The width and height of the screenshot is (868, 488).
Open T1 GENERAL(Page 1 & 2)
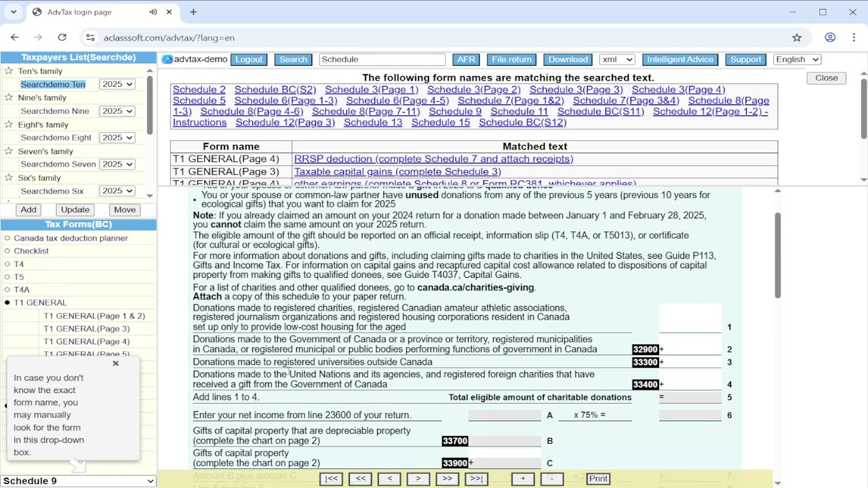pyautogui.click(x=94, y=316)
